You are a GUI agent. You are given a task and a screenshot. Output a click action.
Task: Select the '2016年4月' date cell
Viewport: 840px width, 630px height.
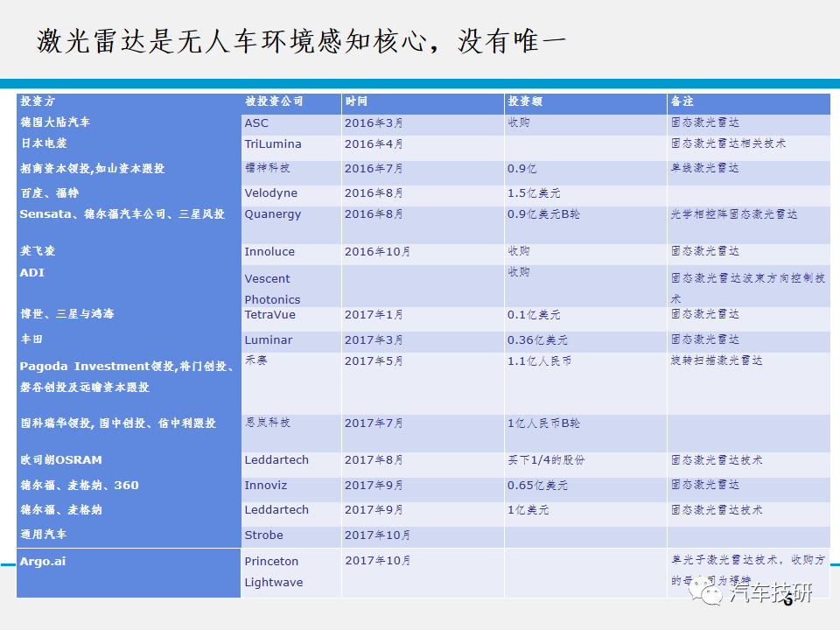423,147
